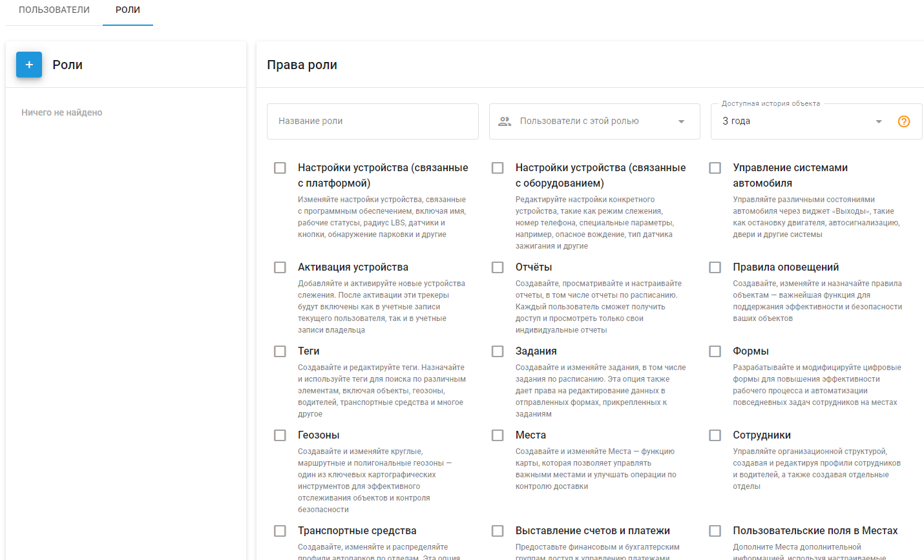The height and width of the screenshot is (560, 924).
Task: Tick the Теги checkbox
Action: [x=280, y=351]
